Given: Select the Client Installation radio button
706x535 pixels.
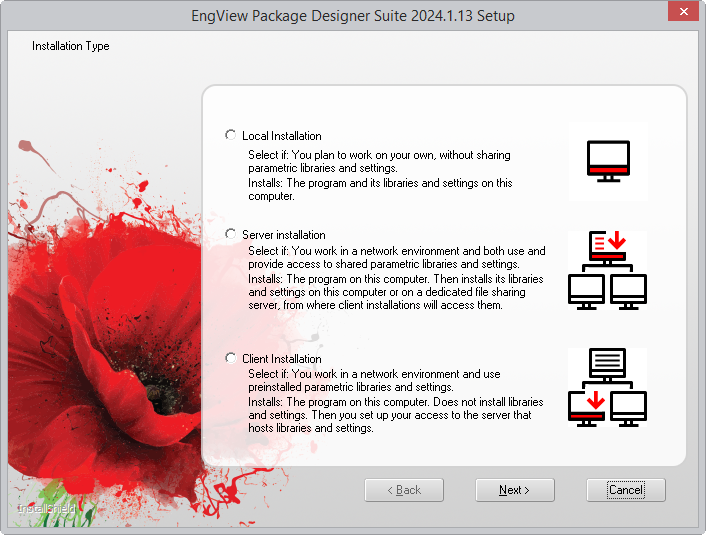Looking at the screenshot, I should click(231, 358).
